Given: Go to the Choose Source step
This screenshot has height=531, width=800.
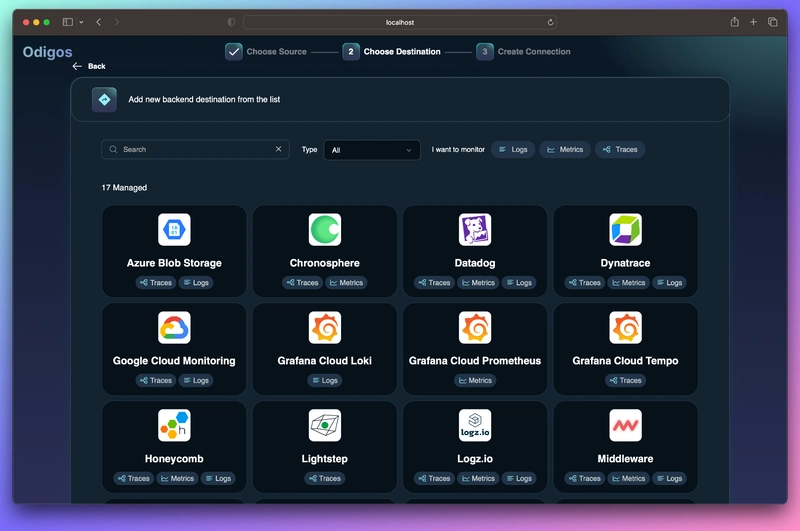Looking at the screenshot, I should point(266,52).
